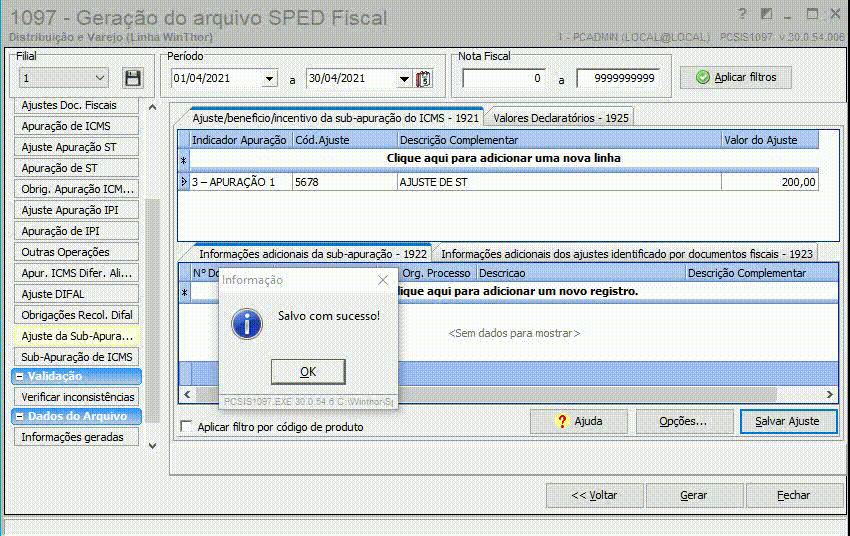The width and height of the screenshot is (850, 536).
Task: Select Apuração de ST sidebar item
Action: 76,168
